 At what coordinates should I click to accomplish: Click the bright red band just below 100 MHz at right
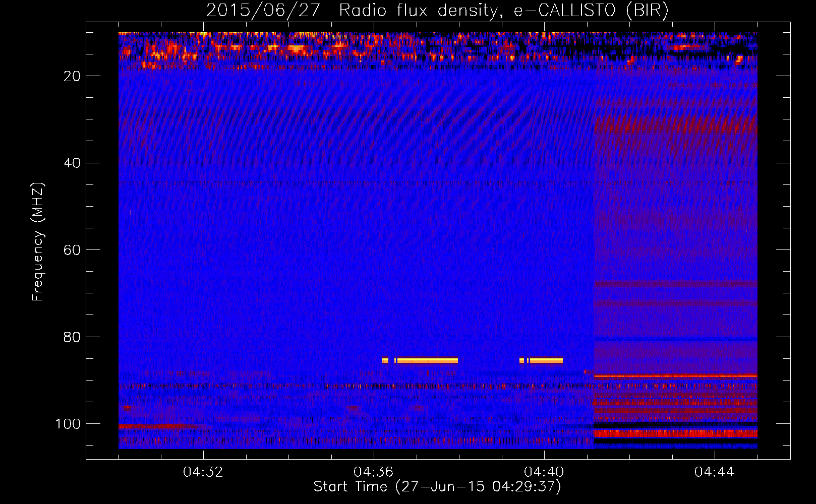[675, 433]
